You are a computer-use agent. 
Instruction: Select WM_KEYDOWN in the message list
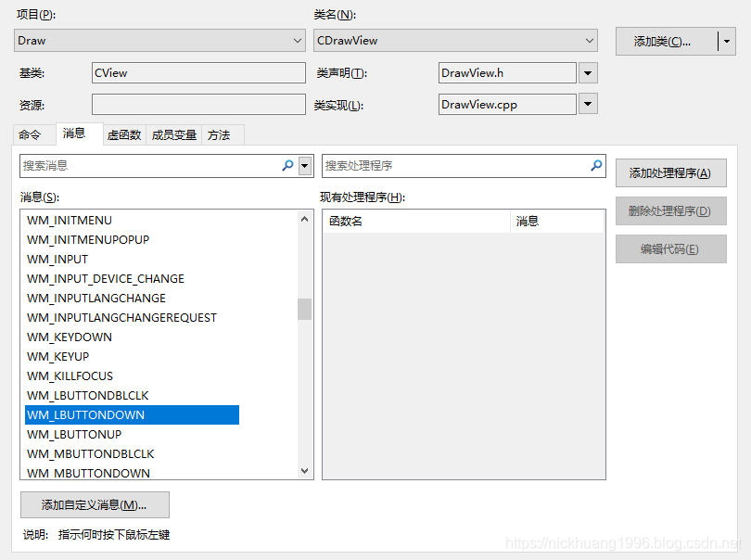click(x=70, y=337)
